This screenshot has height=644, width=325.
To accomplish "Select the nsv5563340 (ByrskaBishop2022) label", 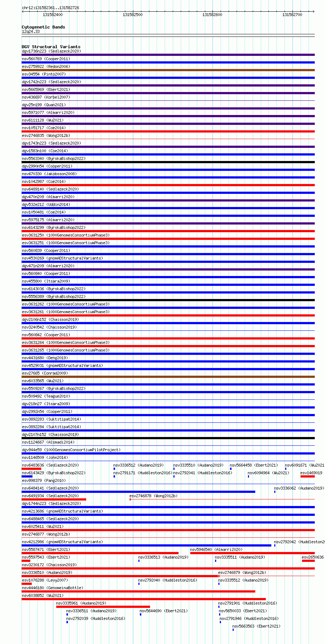I will coord(54,158).
